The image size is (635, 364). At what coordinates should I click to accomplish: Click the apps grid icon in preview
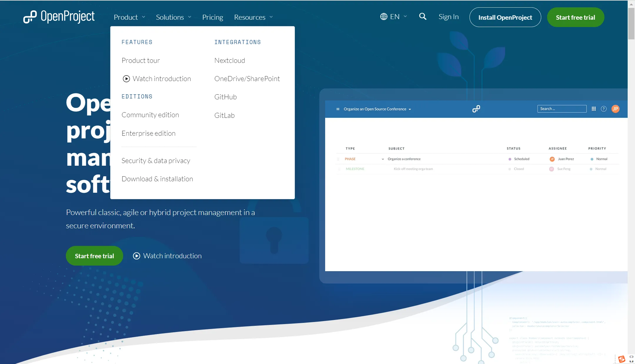(x=594, y=109)
